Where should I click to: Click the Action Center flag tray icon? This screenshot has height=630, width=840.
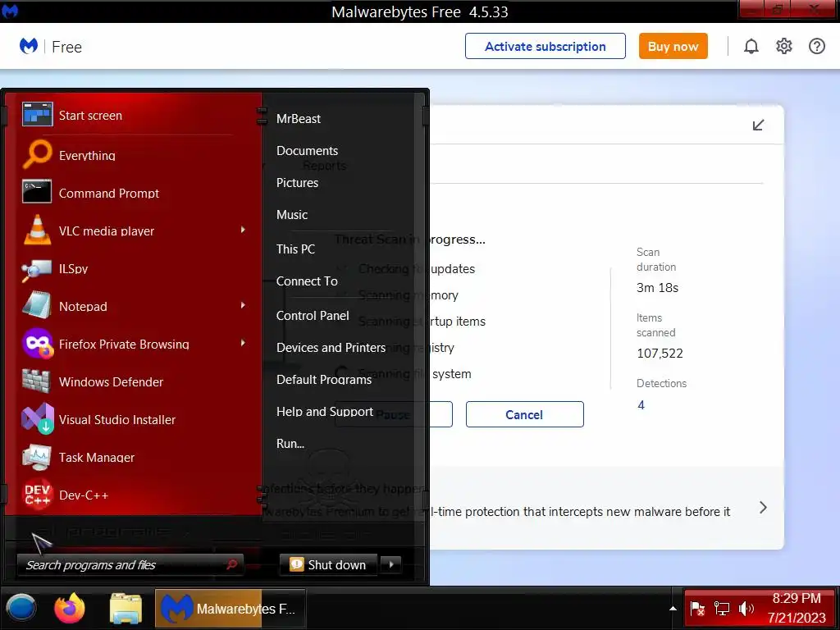[697, 609]
